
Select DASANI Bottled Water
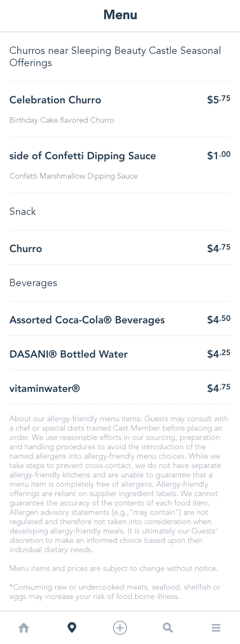68,354
